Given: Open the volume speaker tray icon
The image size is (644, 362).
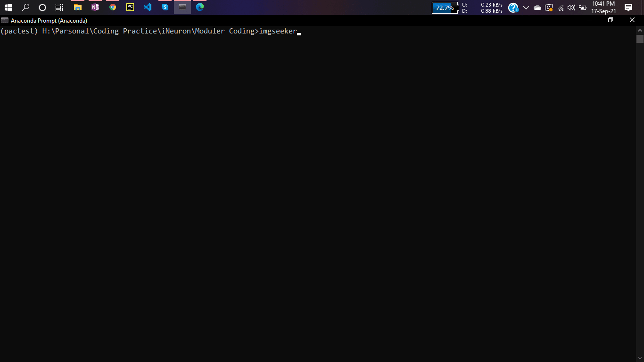Looking at the screenshot, I should [571, 8].
